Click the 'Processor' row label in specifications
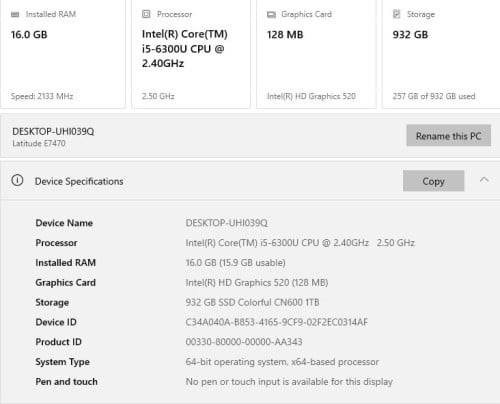The width and height of the screenshot is (500, 404). pyautogui.click(x=56, y=243)
